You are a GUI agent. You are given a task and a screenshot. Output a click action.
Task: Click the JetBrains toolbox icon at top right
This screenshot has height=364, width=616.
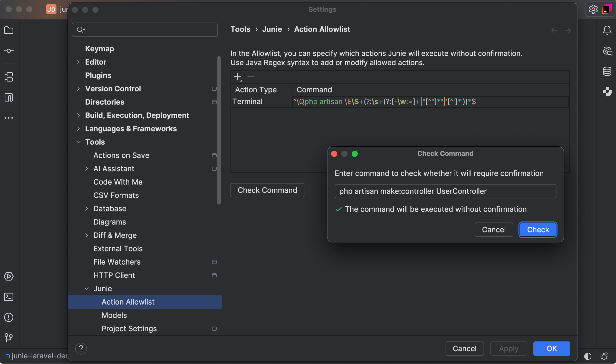pyautogui.click(x=607, y=9)
